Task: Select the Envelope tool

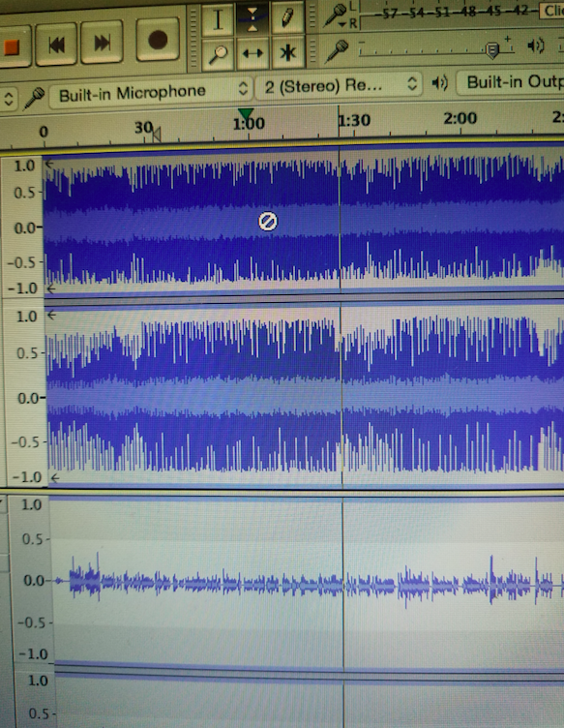Action: pyautogui.click(x=252, y=18)
